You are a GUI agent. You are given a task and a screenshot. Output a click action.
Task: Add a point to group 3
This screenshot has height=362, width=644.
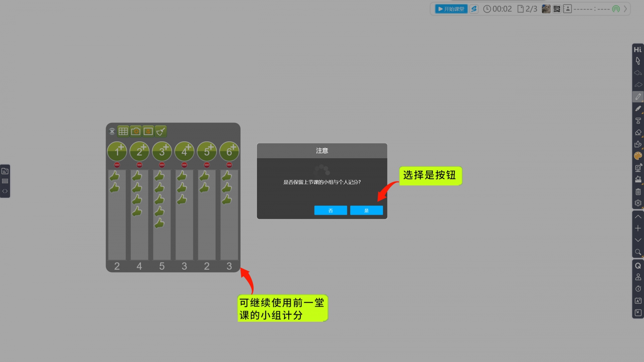(162, 151)
